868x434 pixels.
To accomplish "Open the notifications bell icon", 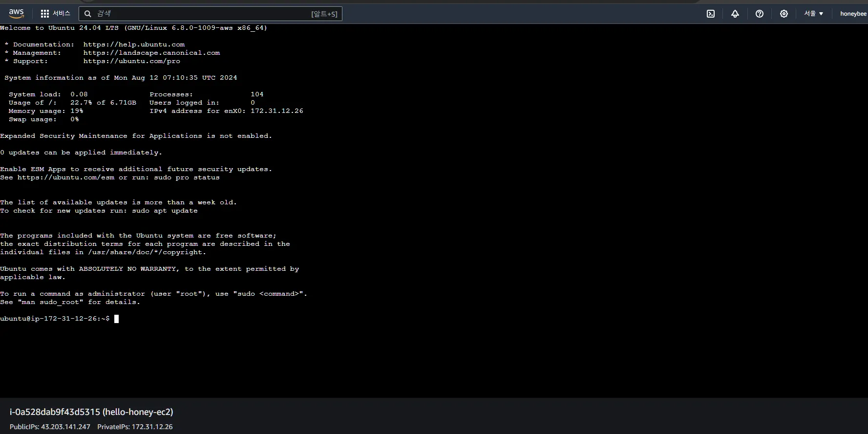I will point(735,14).
